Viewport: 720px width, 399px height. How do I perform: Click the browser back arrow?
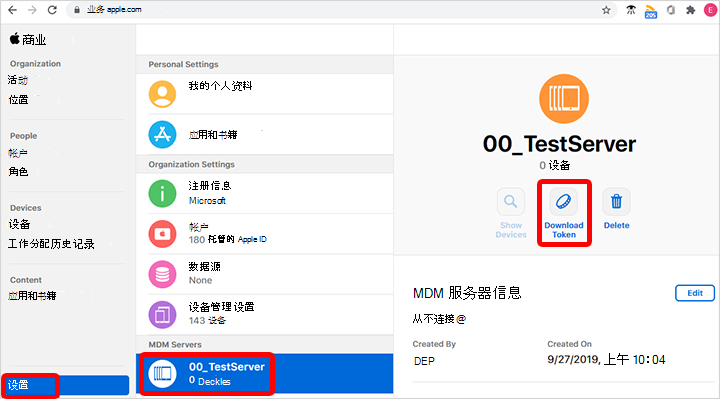[x=12, y=10]
